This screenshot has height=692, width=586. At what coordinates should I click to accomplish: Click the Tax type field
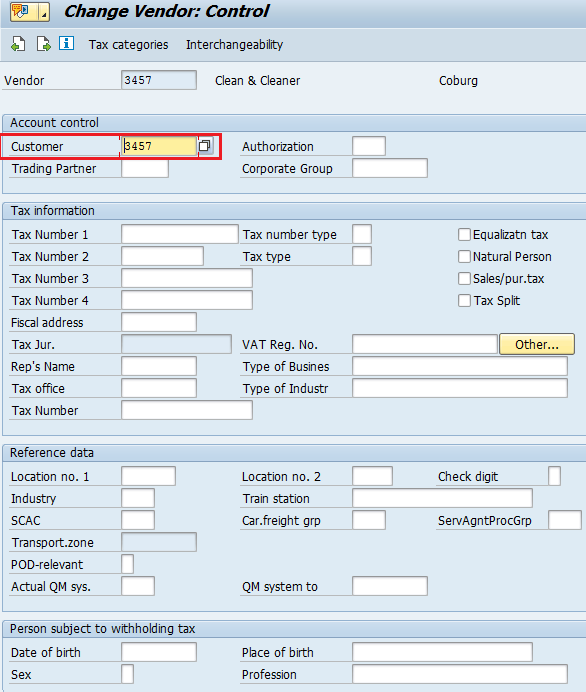pos(362,256)
